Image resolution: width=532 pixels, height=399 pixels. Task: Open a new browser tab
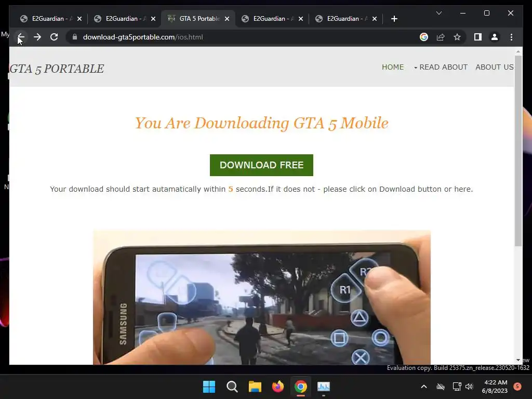coord(394,19)
